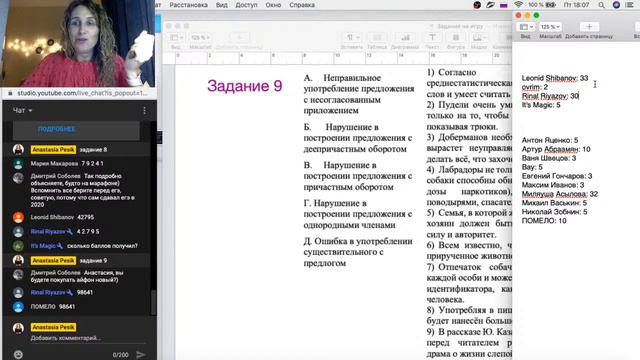640x360 pixels.
Task: Open the Чат dropdown in chat header
Action: coord(22,111)
